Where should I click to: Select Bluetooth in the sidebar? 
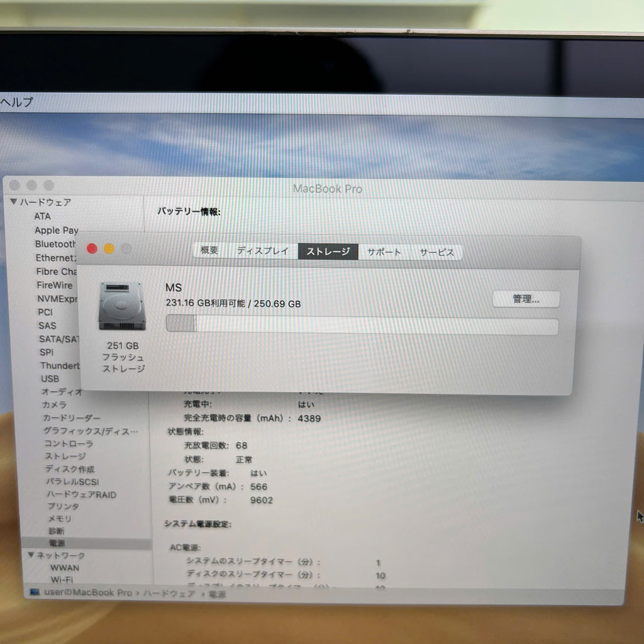[55, 244]
